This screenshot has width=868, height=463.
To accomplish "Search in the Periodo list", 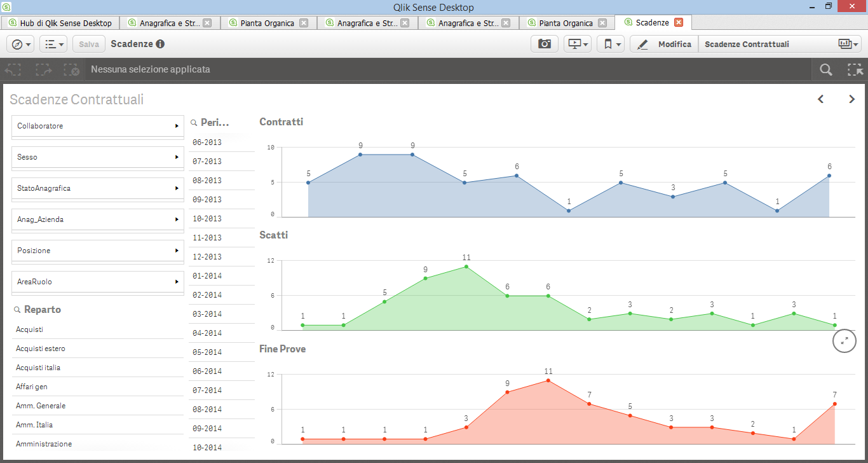I will (194, 123).
